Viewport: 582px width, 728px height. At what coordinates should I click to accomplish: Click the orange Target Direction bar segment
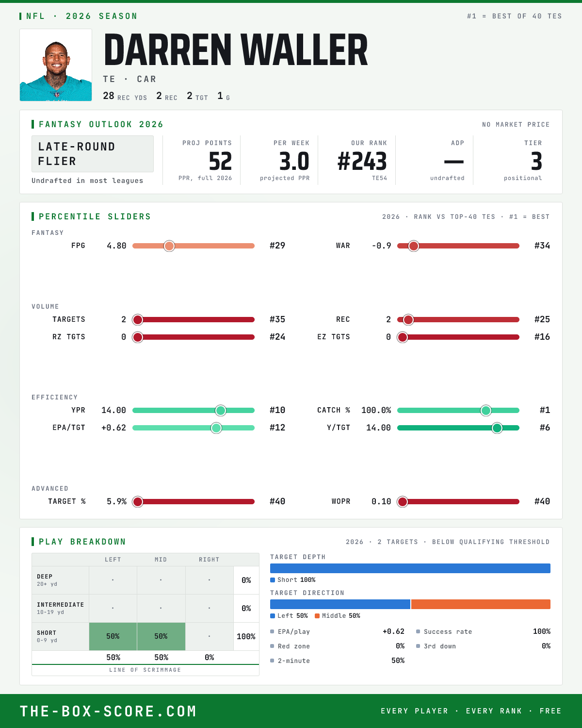pyautogui.click(x=481, y=604)
